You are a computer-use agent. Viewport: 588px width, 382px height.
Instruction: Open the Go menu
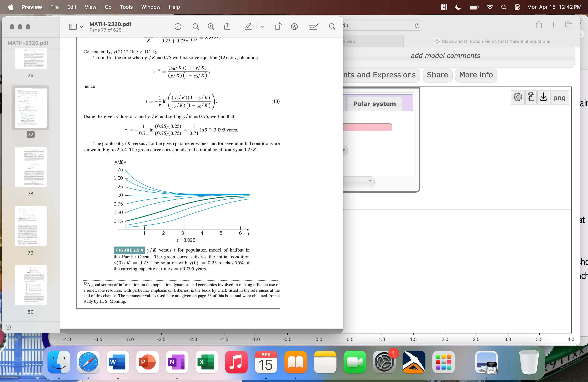pos(108,7)
